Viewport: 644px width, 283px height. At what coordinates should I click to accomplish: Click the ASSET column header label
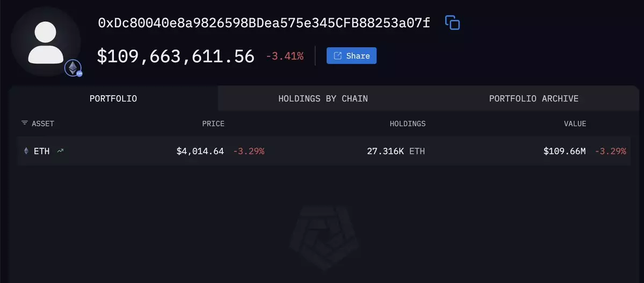click(43, 124)
